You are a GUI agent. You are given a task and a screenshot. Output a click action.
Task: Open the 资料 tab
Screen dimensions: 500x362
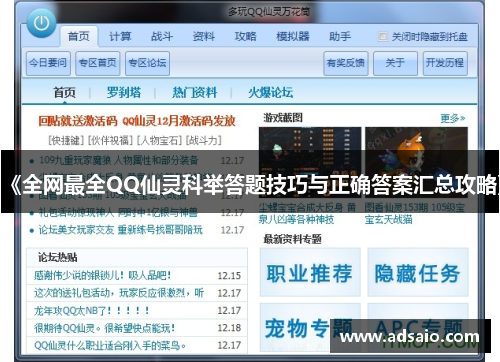coord(204,36)
